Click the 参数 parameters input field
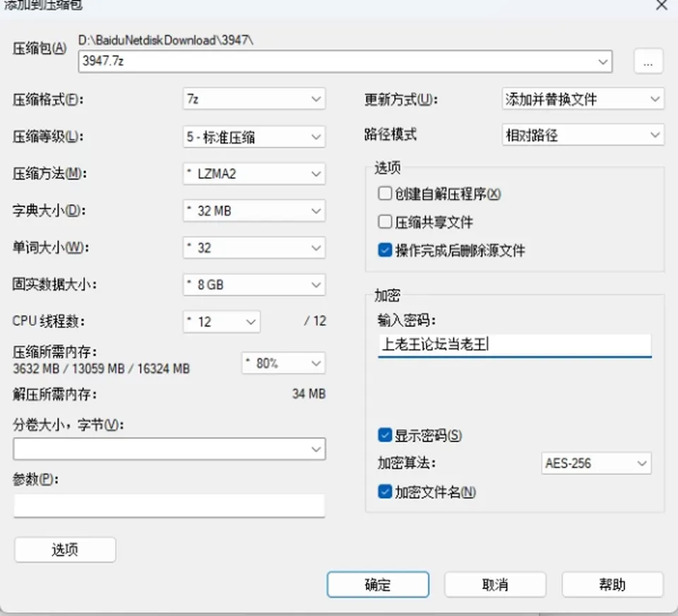 click(169, 506)
